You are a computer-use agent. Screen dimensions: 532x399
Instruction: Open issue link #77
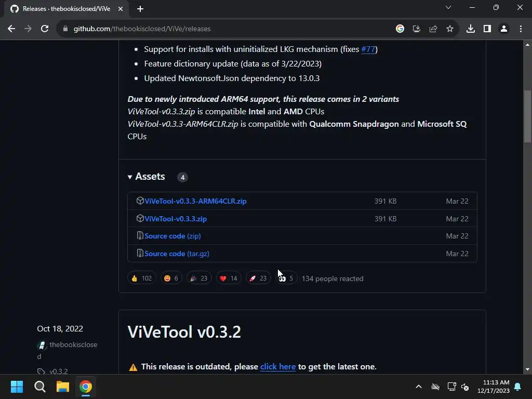pyautogui.click(x=368, y=49)
